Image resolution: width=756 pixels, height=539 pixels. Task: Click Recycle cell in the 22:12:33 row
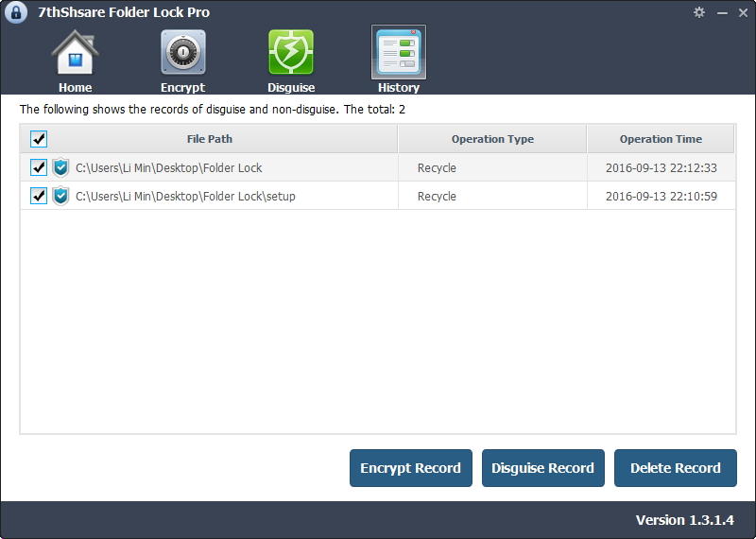click(x=437, y=168)
